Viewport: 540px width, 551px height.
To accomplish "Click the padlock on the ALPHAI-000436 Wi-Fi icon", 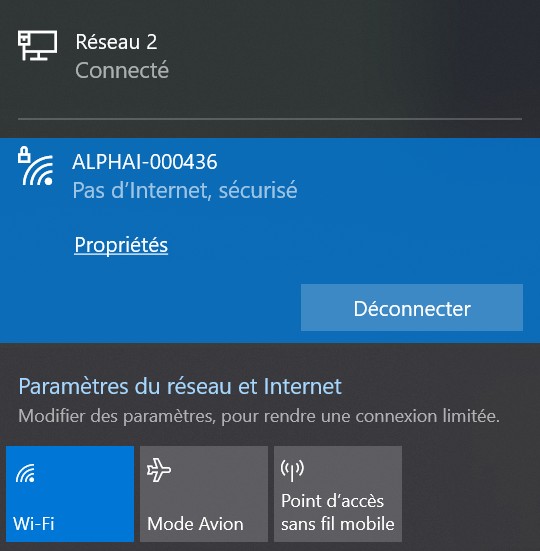I will pos(24,154).
